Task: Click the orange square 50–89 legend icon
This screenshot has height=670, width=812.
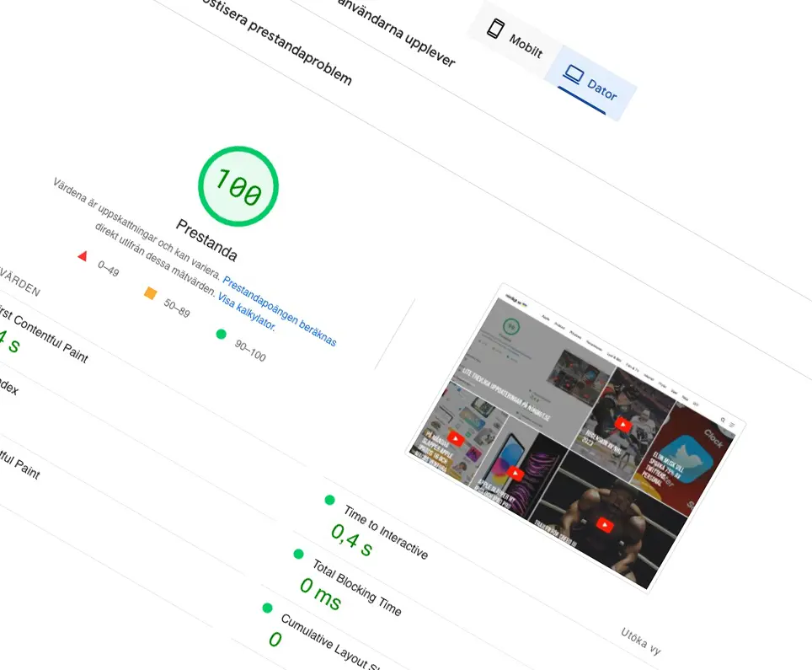Action: [x=151, y=293]
